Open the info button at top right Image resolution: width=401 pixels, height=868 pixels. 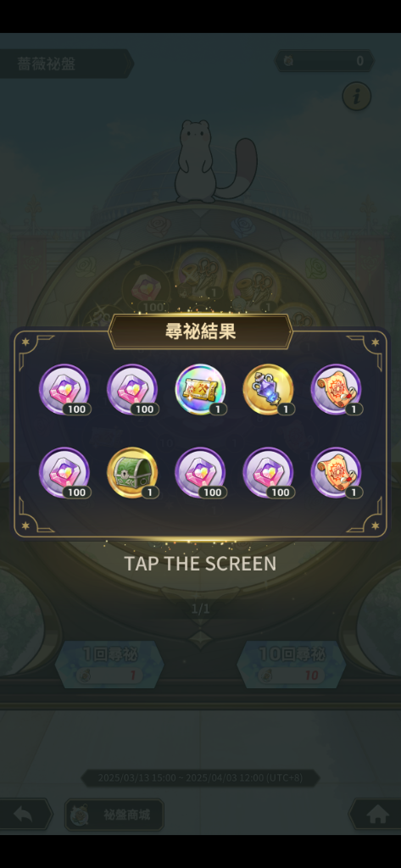coord(357,97)
